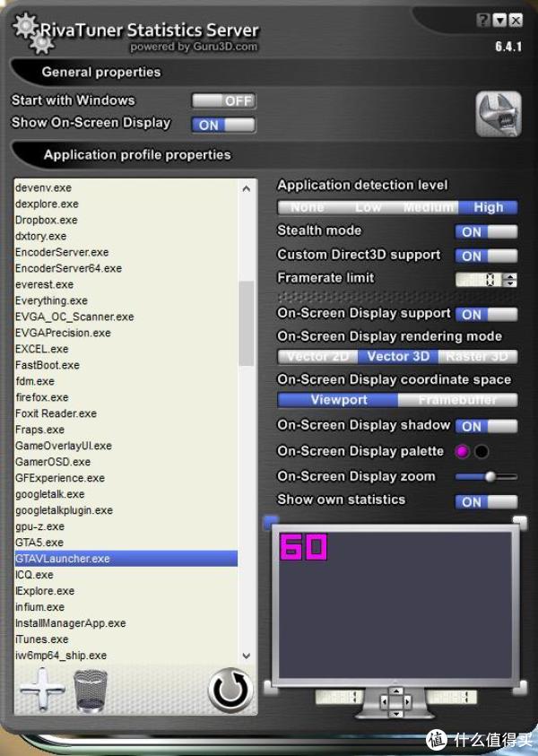The image size is (538, 756).
Task: Click the application list scroll up arrow
Action: click(x=247, y=188)
